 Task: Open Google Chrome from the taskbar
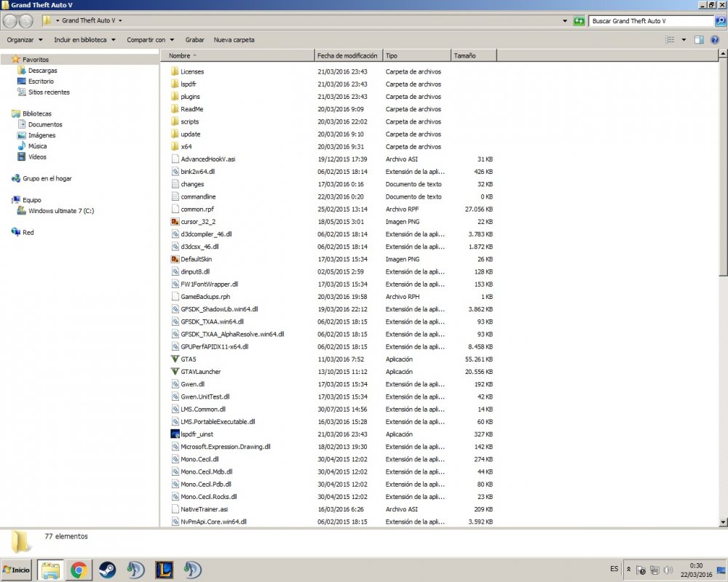point(79,570)
